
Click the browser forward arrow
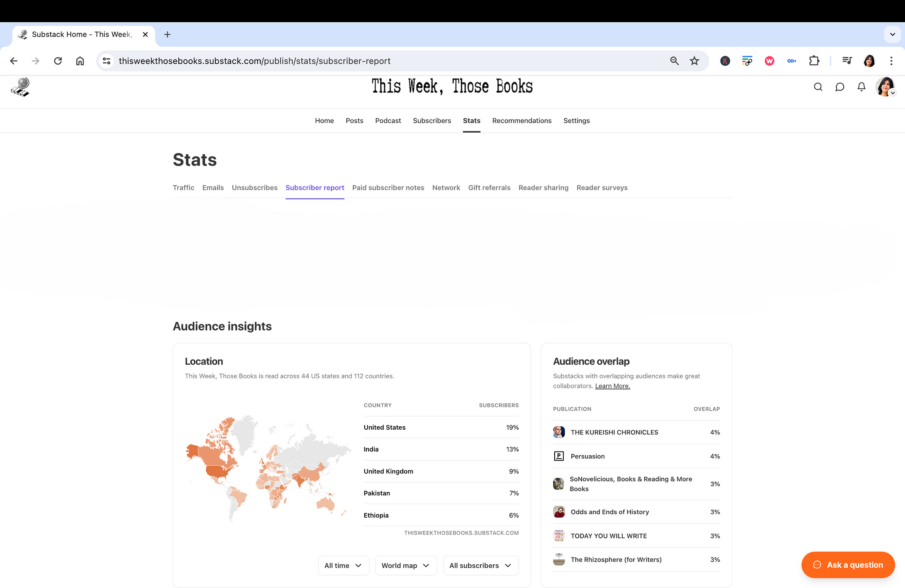(35, 61)
